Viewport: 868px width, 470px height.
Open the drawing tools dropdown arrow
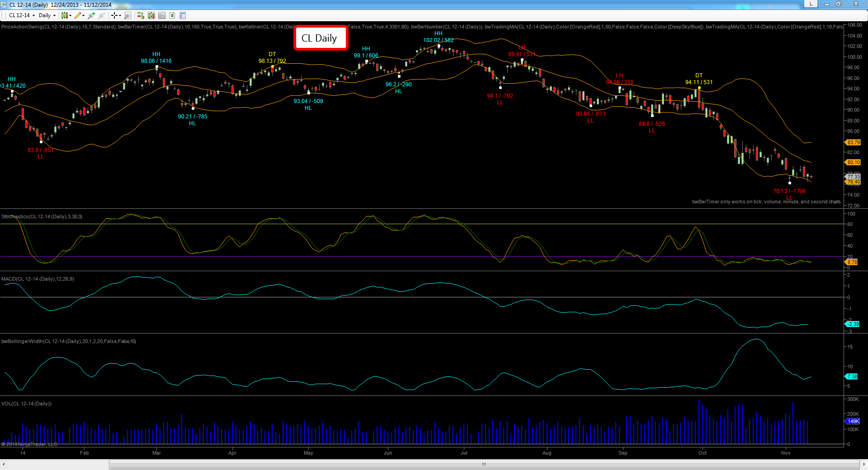tap(83, 15)
